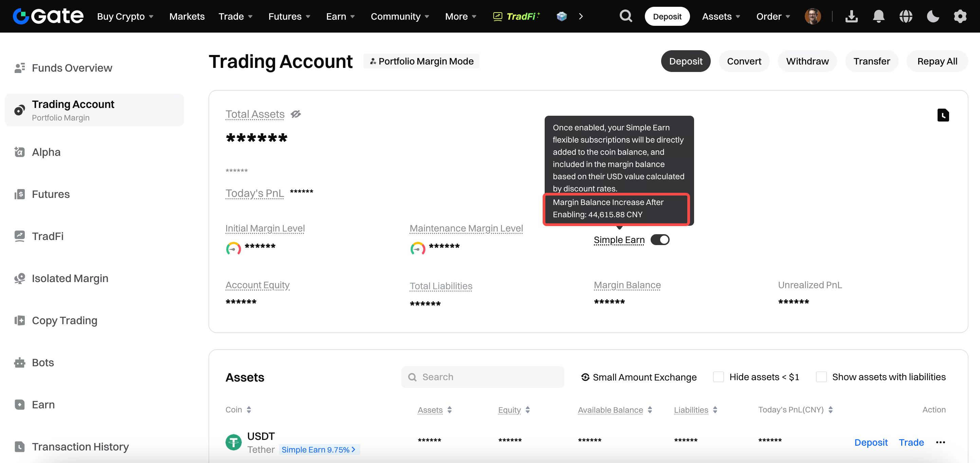
Task: Enable Show assets with liabilities checkbox
Action: tap(821, 377)
